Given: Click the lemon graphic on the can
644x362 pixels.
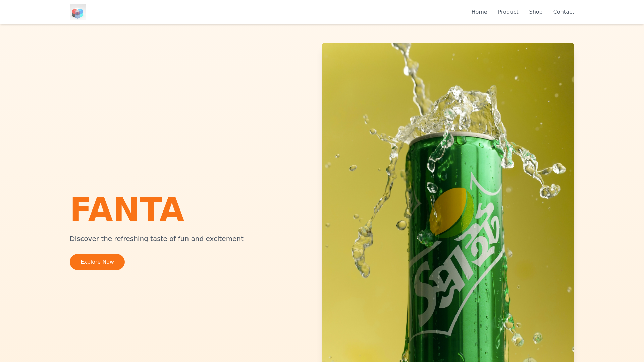Looking at the screenshot, I should pos(451,213).
